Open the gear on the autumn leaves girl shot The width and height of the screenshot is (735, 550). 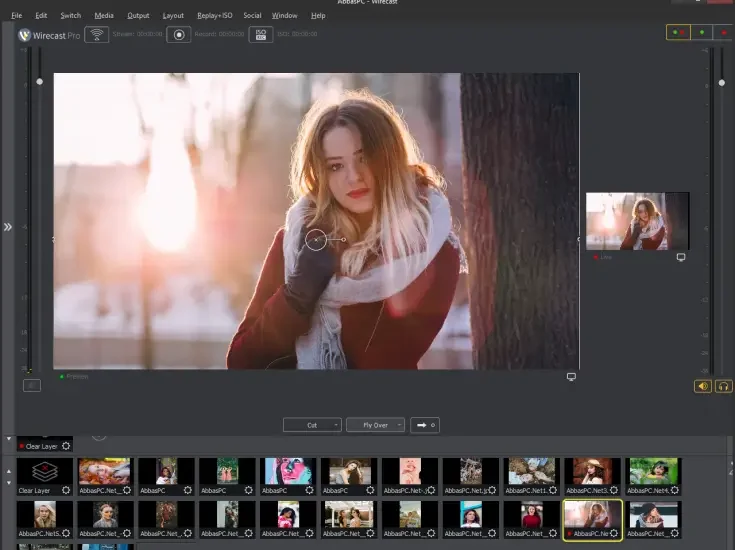click(127, 490)
